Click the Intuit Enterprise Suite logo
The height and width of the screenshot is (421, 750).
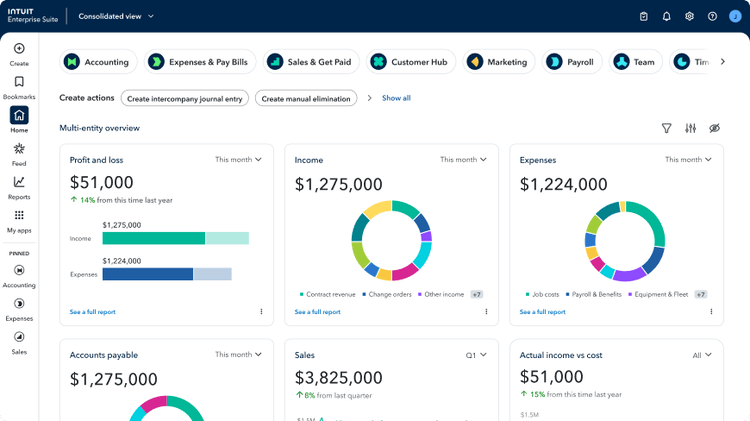(33, 16)
